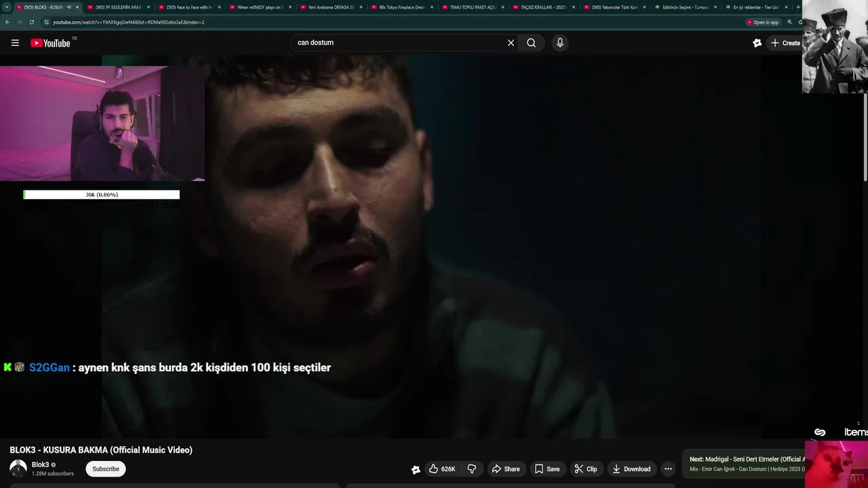This screenshot has width=868, height=488.
Task: Click the '1.28M subscribers' text
Action: click(53, 474)
